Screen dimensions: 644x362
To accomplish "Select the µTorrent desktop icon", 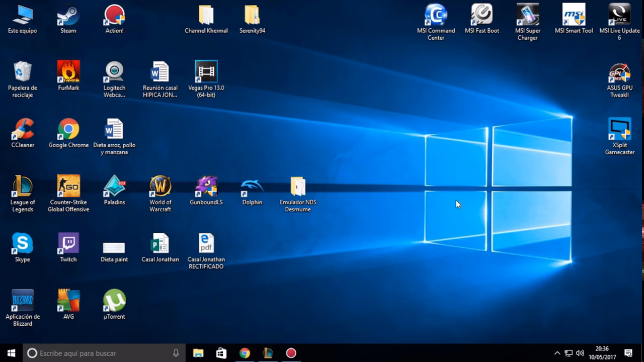I will 114,304.
